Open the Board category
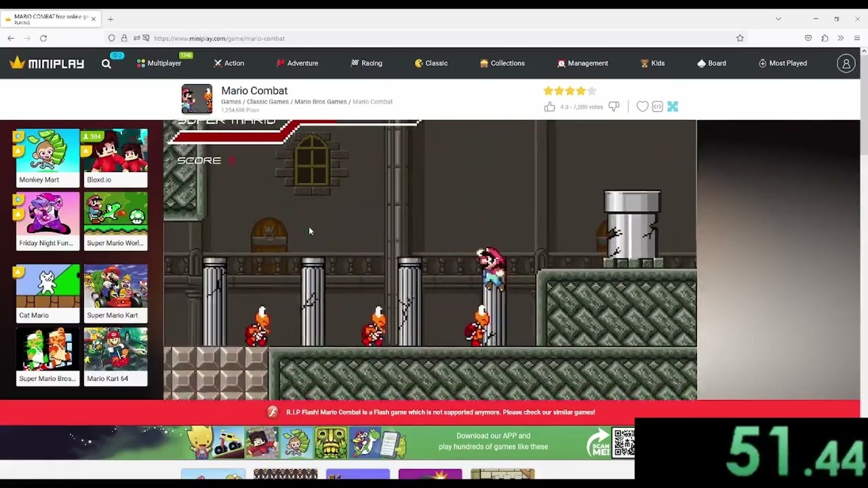Viewport: 868px width, 488px height. (x=711, y=63)
